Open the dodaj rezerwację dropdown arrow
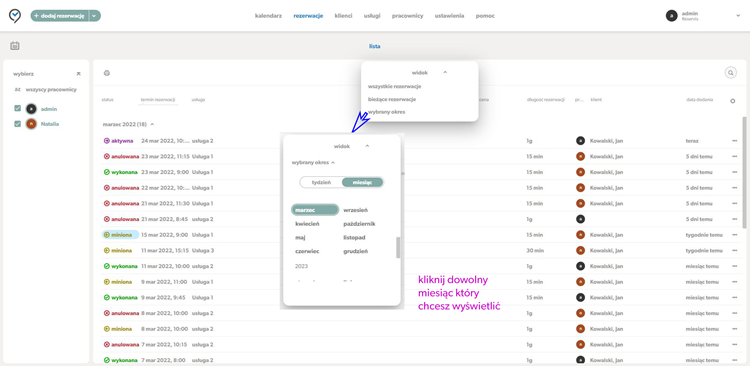 click(95, 16)
